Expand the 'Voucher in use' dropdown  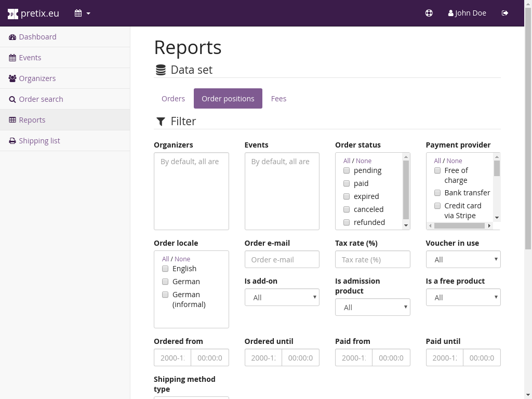coord(463,259)
